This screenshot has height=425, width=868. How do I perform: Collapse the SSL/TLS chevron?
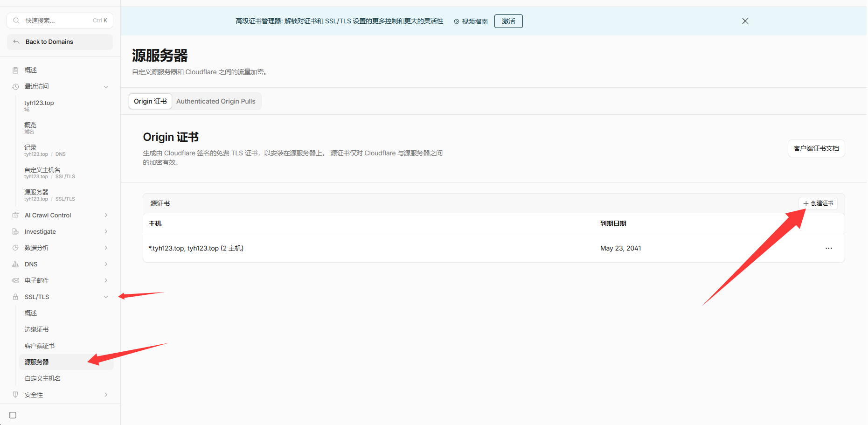pos(106,297)
